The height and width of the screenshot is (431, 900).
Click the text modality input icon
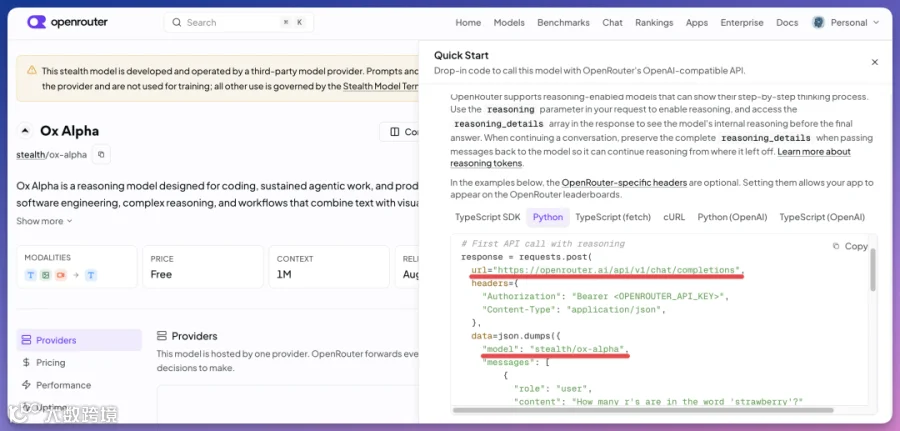[x=31, y=275]
